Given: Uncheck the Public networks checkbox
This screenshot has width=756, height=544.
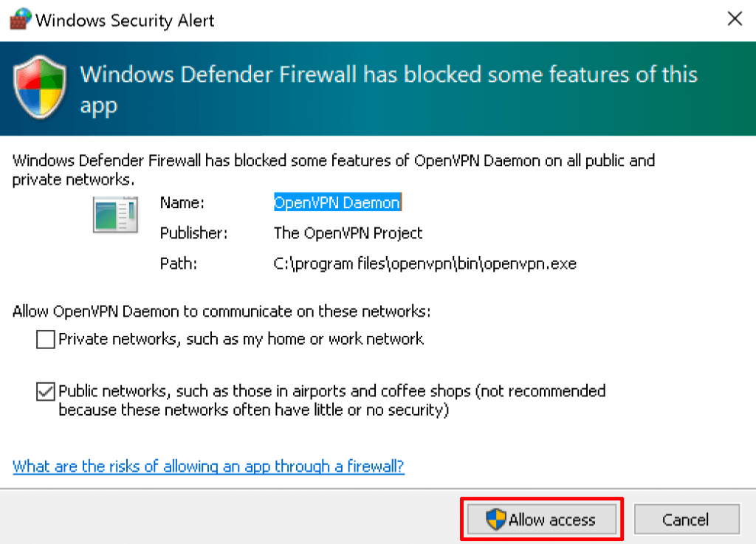Looking at the screenshot, I should [45, 391].
